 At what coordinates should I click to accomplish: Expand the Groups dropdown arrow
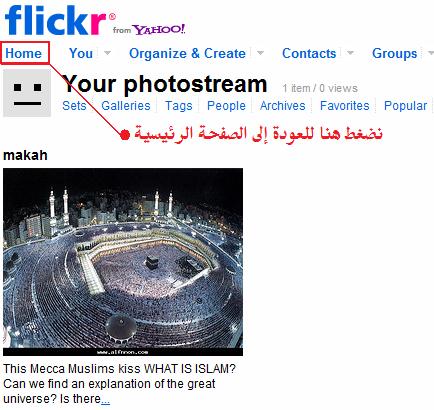tap(431, 53)
